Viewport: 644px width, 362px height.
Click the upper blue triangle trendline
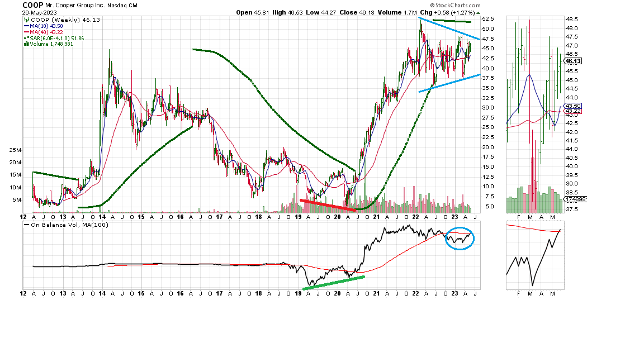coord(453,30)
